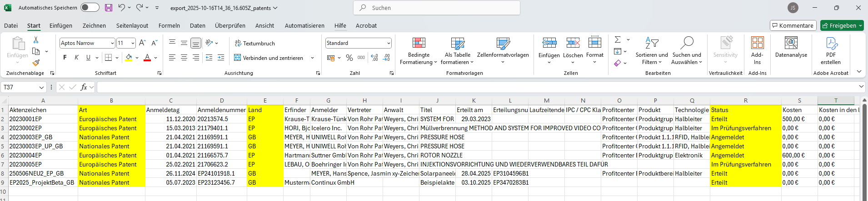Image resolution: width=868 pixels, height=201 pixels.
Task: Undo the last action
Action: click(121, 7)
